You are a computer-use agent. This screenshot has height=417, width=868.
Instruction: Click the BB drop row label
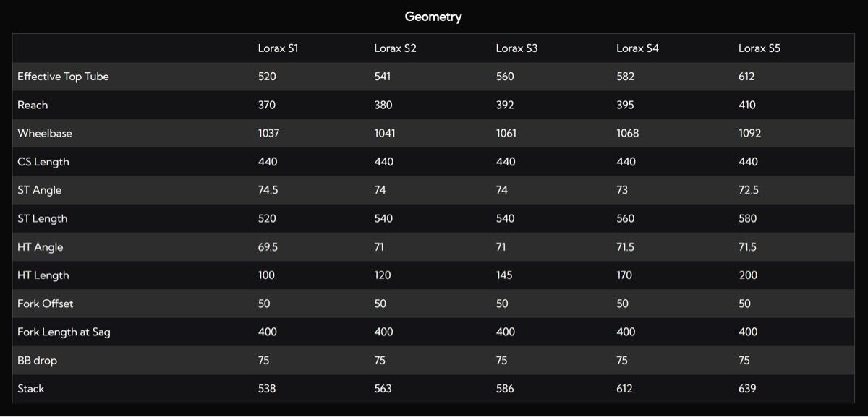[x=37, y=361]
